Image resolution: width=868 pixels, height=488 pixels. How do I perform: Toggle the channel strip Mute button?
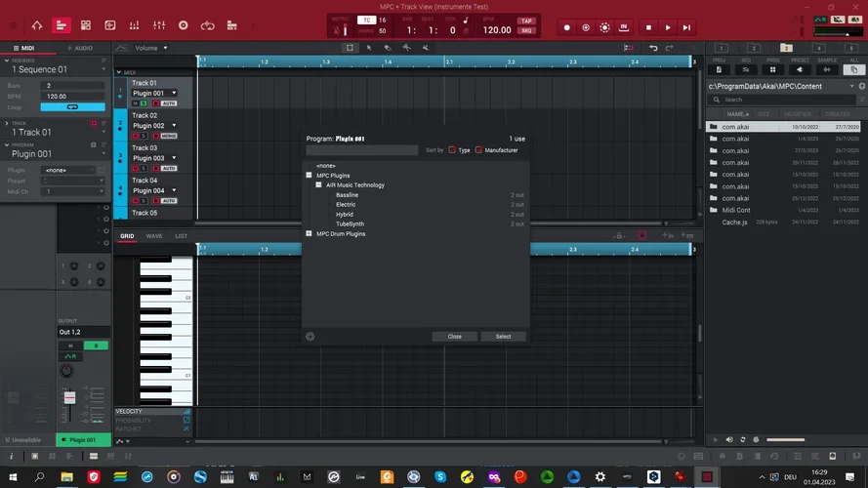[x=70, y=346]
